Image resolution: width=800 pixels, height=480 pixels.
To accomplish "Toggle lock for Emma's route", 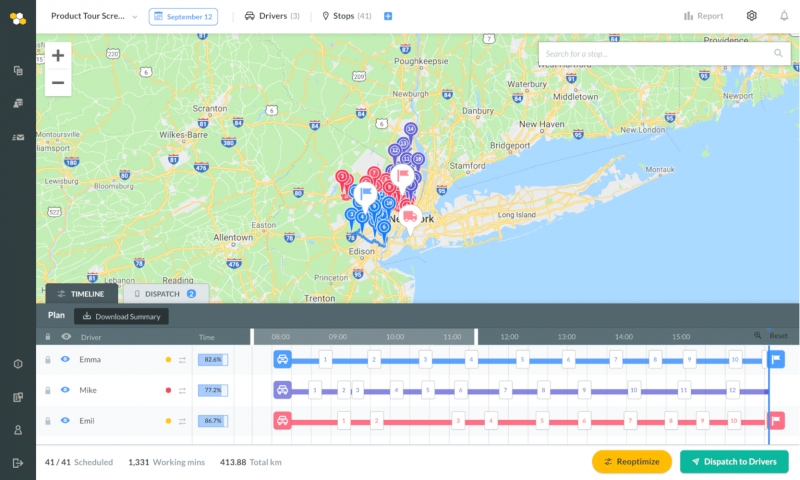I will click(47, 360).
